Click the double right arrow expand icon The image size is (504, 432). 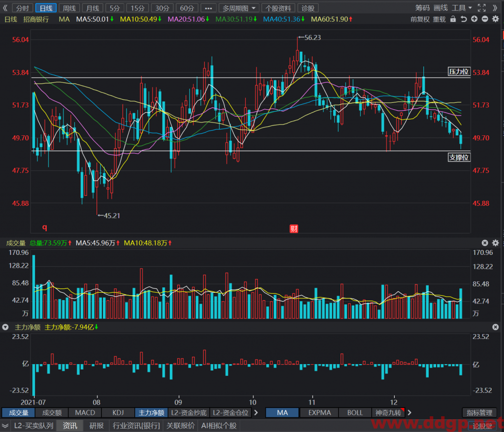[495, 8]
